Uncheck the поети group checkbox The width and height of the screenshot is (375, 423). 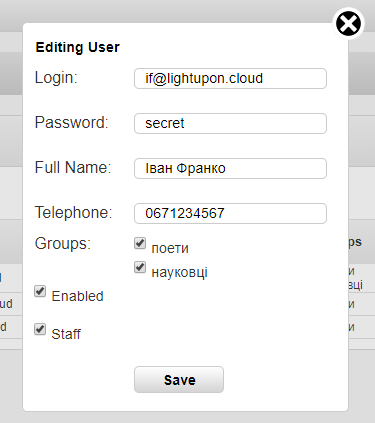click(140, 243)
